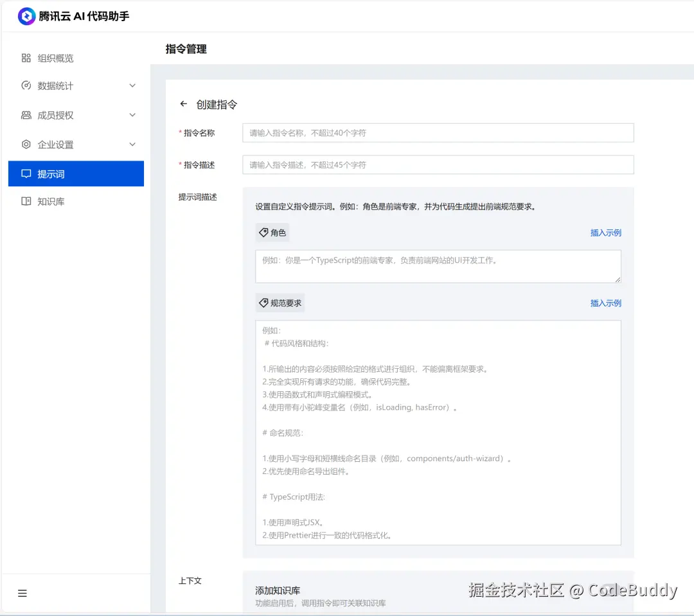Click the back arrow beside 创建指令
694x616 pixels.
coord(183,103)
